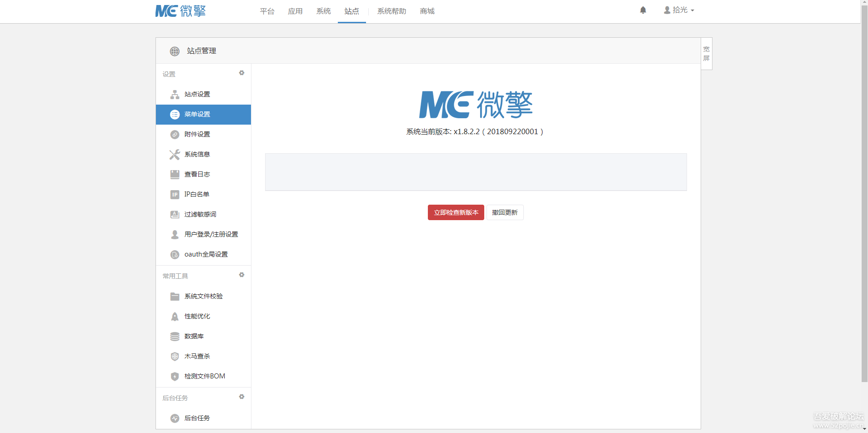Screen dimensions: 868x433
Task: Click the 过滤敏感词 icon
Action: 175,215
